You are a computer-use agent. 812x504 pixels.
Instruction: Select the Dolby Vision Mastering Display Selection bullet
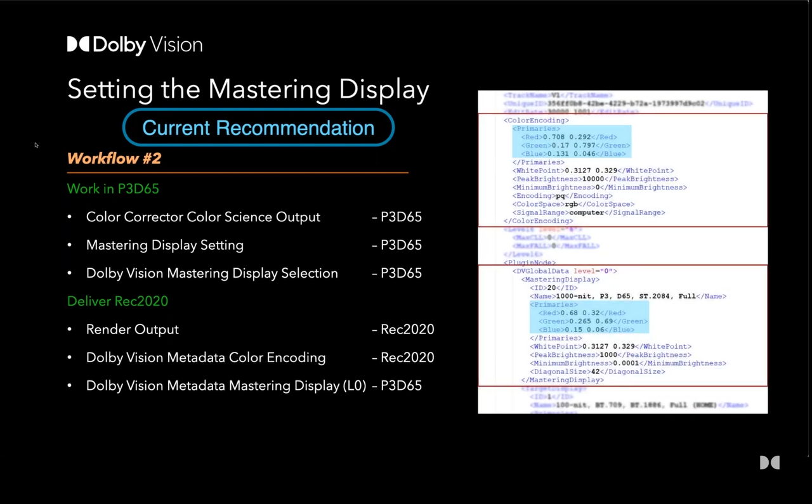(212, 273)
